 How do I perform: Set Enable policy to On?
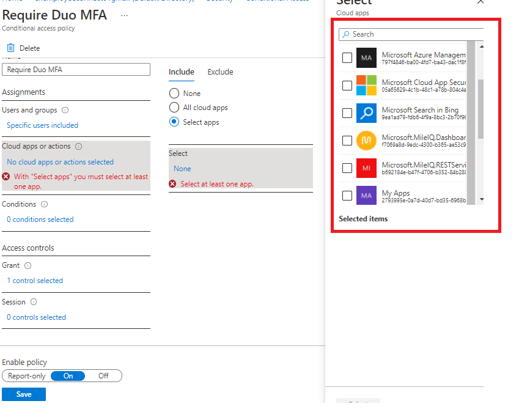[68, 376]
